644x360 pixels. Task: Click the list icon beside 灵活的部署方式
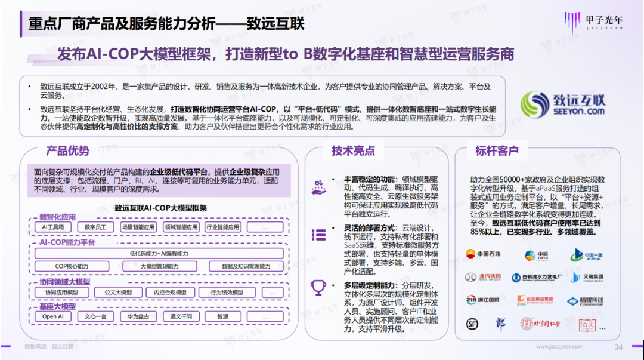pyautogui.click(x=318, y=235)
